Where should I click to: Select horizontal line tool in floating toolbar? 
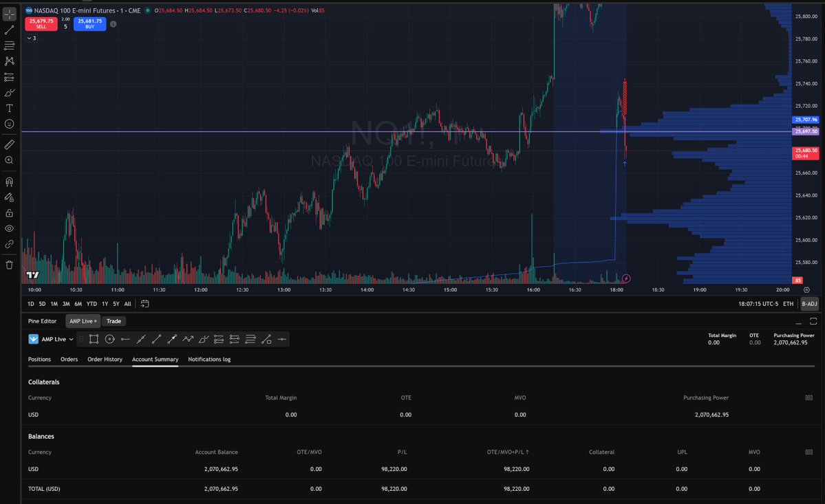coord(282,340)
